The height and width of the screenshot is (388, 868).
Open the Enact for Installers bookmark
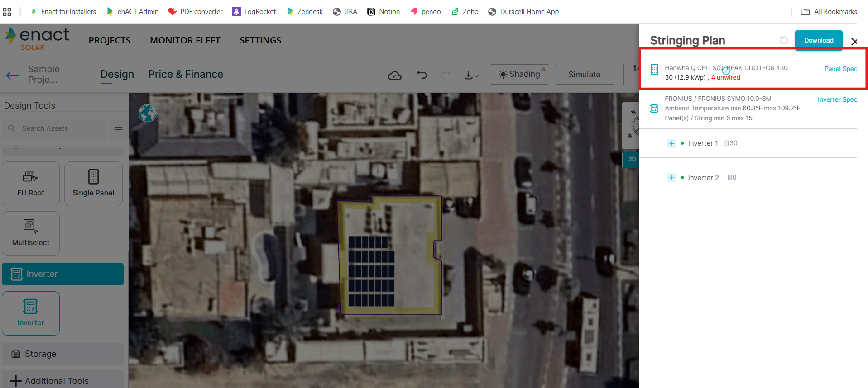point(63,12)
